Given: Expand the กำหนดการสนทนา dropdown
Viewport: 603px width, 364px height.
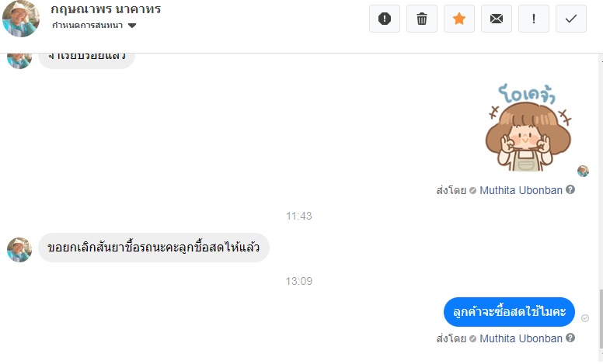Looking at the screenshot, I should click(131, 26).
